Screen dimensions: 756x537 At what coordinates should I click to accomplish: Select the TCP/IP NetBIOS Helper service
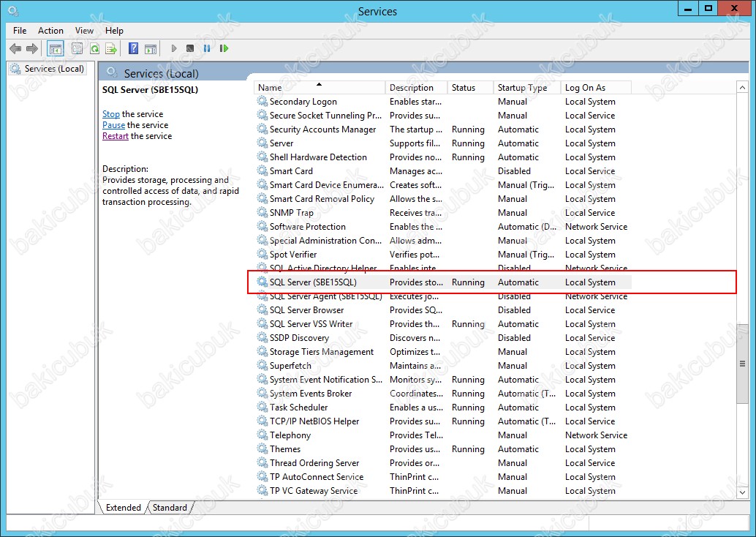click(x=443, y=421)
